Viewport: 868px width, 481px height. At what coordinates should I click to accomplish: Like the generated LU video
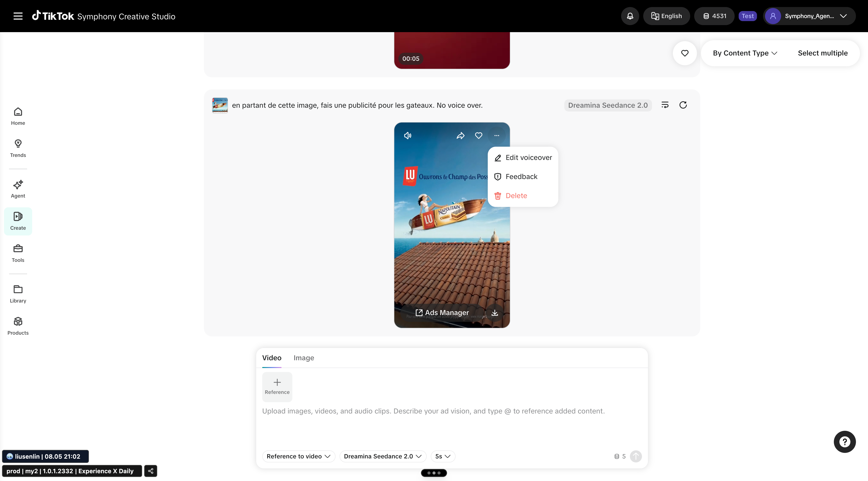[x=478, y=135]
